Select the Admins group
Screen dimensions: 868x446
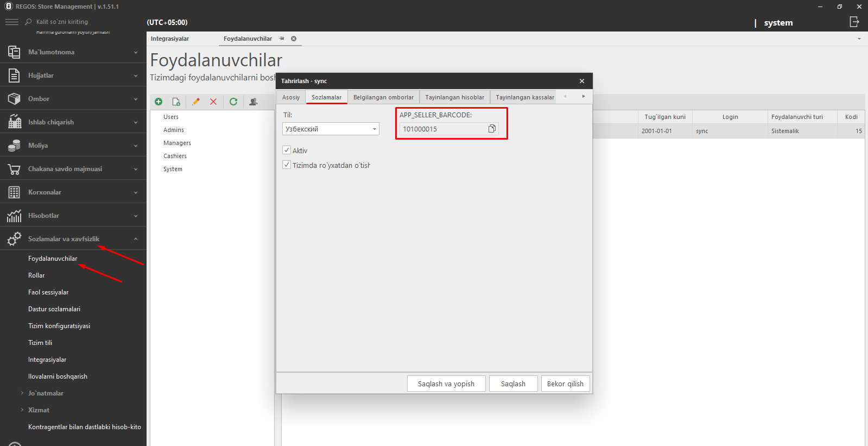174,130
